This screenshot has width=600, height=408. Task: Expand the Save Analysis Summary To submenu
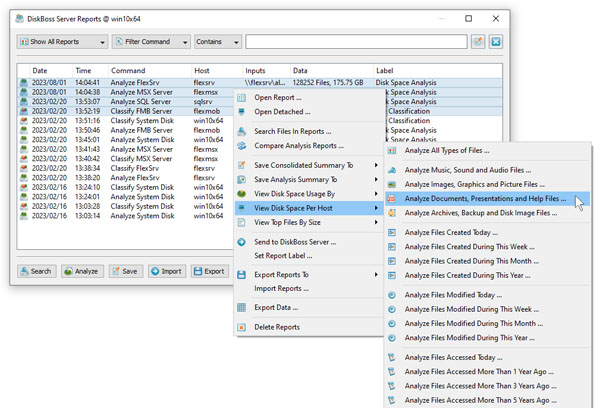point(376,180)
